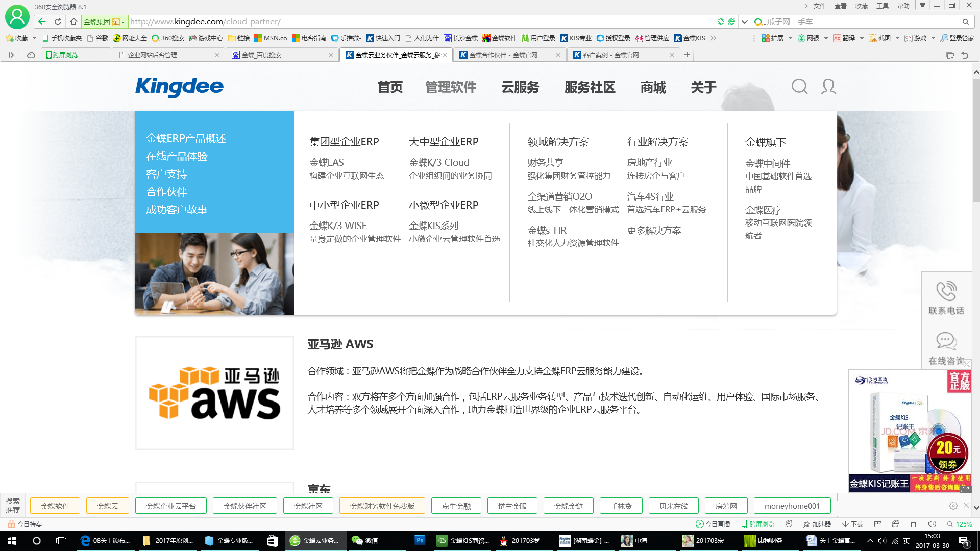
Task: Open the user account icon on Kingdee header
Action: [828, 87]
